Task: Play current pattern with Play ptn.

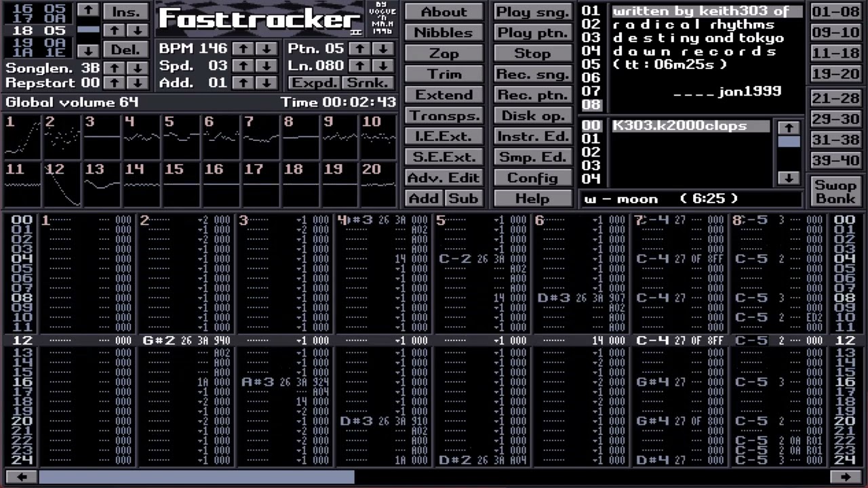Action: pyautogui.click(x=532, y=33)
